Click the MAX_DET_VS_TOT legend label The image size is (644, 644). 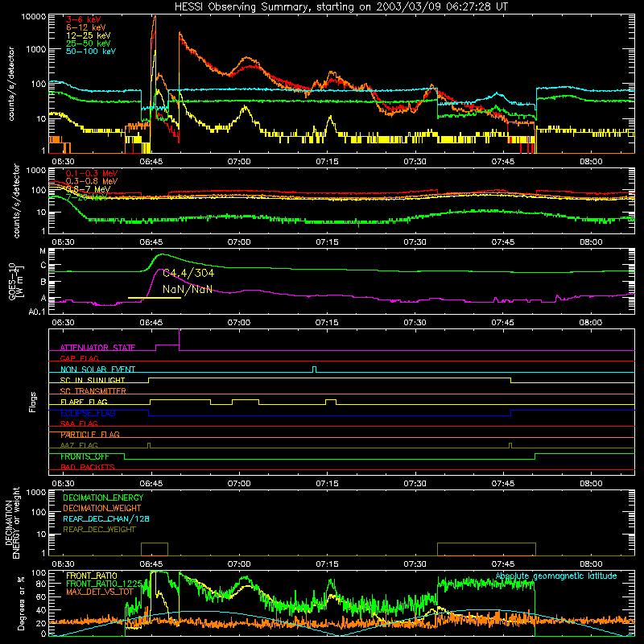[x=99, y=592]
